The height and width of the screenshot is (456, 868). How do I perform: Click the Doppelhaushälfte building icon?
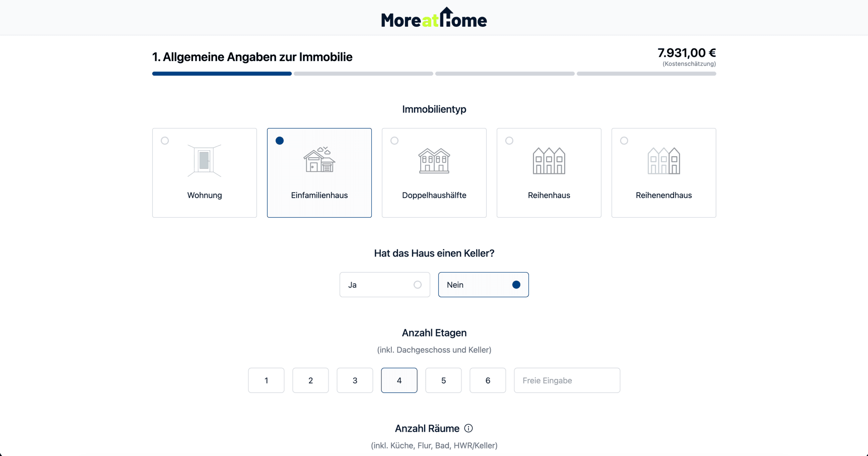click(x=434, y=161)
